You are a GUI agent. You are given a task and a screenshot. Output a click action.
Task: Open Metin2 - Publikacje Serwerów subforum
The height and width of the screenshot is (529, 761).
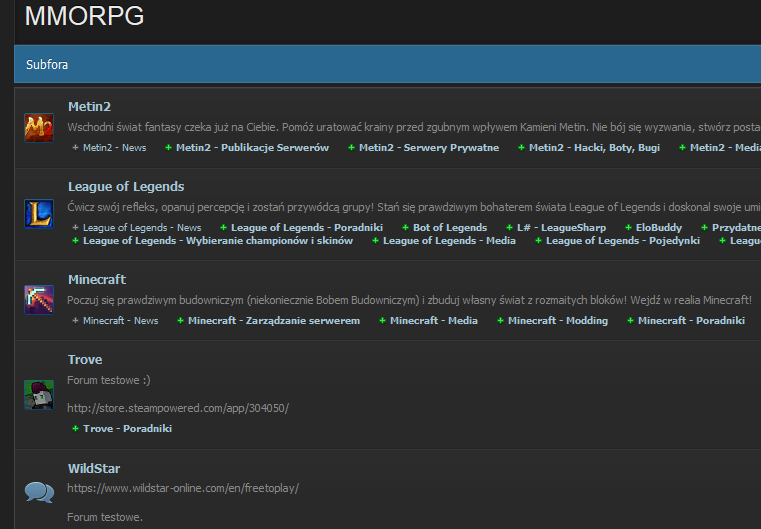pos(252,148)
